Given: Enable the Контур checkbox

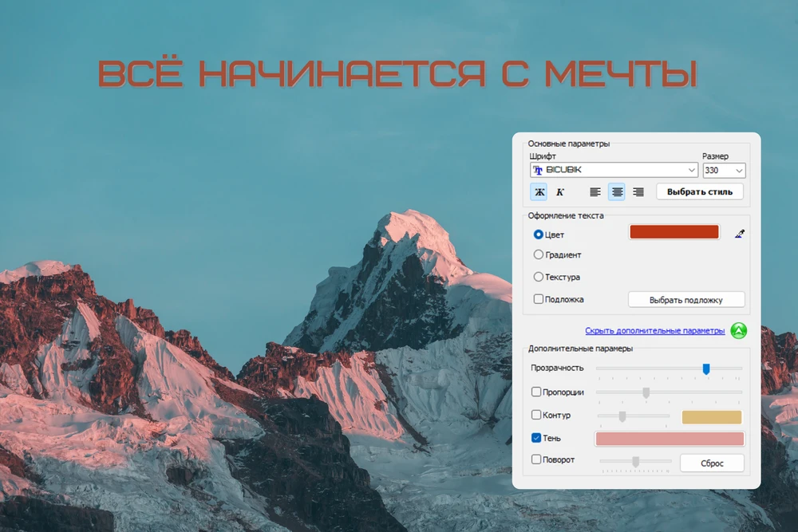Looking at the screenshot, I should click(x=537, y=416).
